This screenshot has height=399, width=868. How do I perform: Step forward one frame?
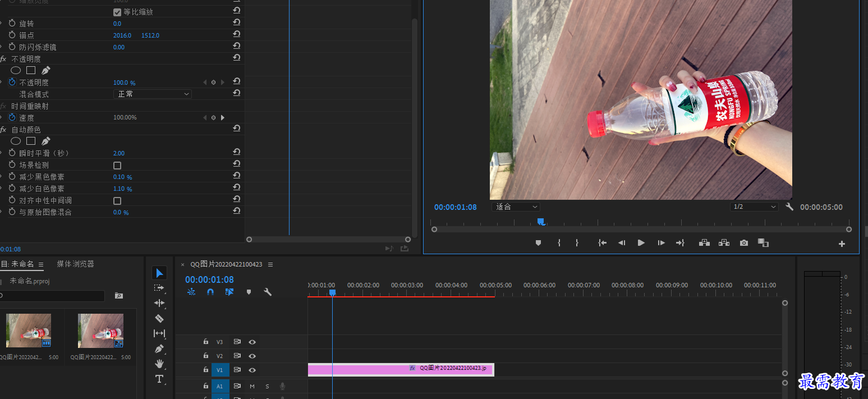click(x=661, y=243)
